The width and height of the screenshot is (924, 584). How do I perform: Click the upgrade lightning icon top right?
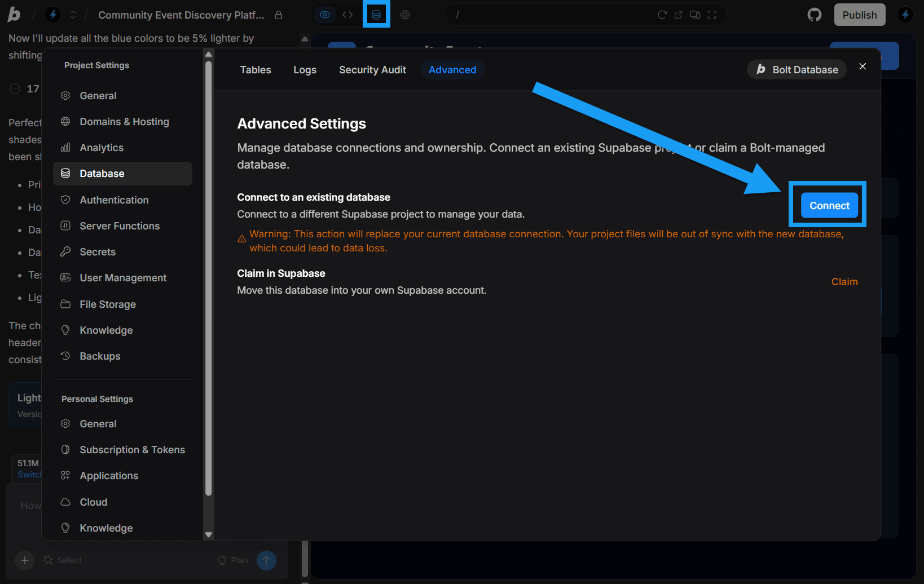(x=905, y=14)
